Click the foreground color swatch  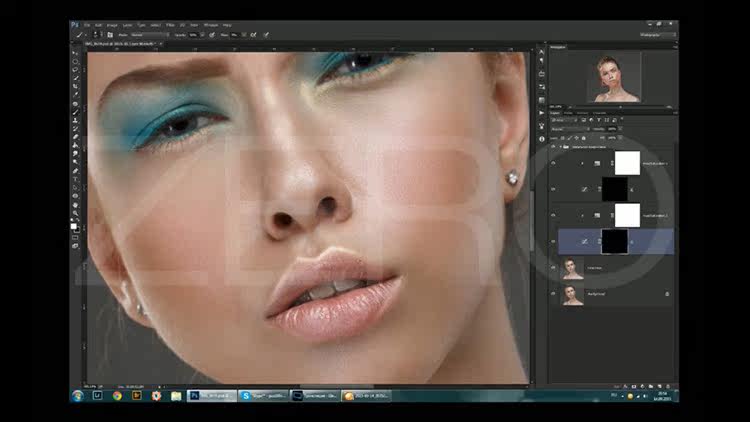73,226
